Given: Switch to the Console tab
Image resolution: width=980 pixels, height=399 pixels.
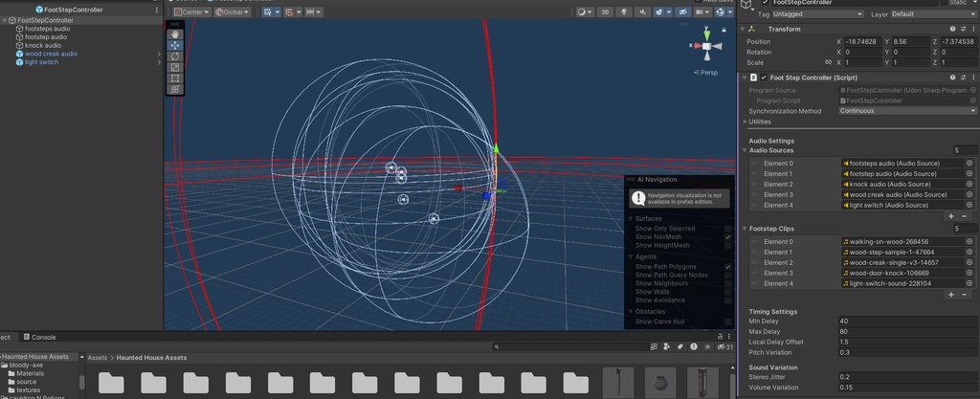Looking at the screenshot, I should click(39, 337).
